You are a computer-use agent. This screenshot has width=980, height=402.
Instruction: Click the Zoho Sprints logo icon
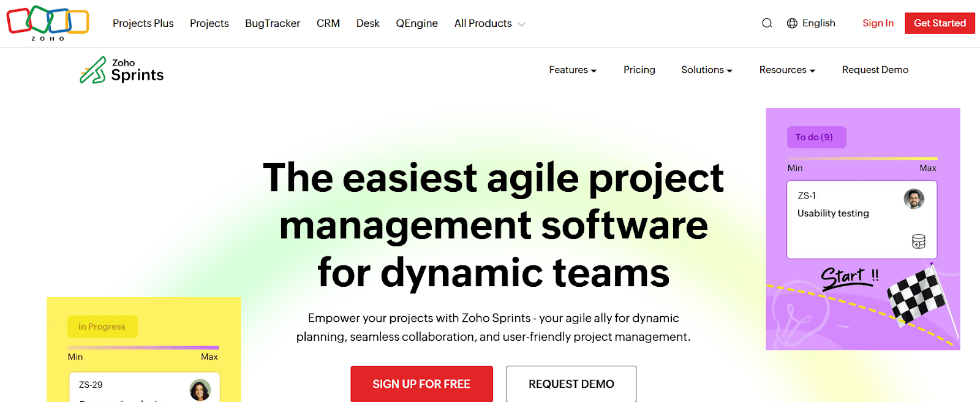click(x=93, y=70)
